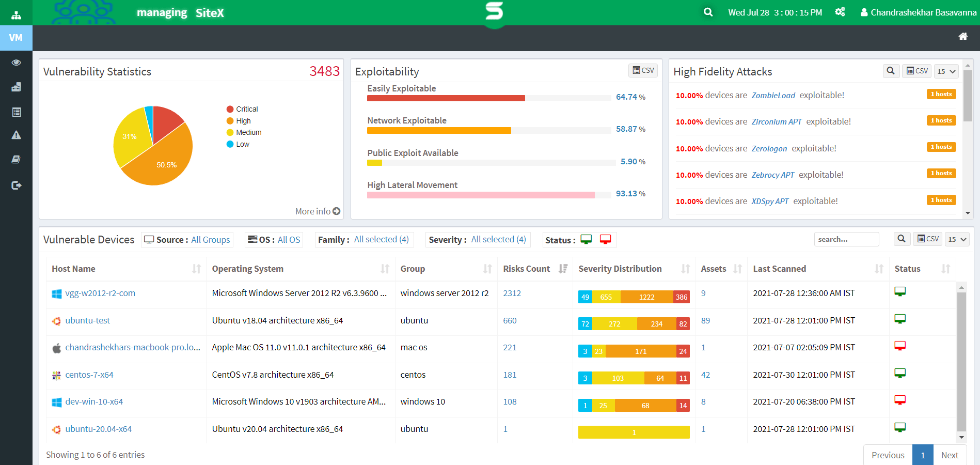Sort table by Host Name

tap(126, 269)
